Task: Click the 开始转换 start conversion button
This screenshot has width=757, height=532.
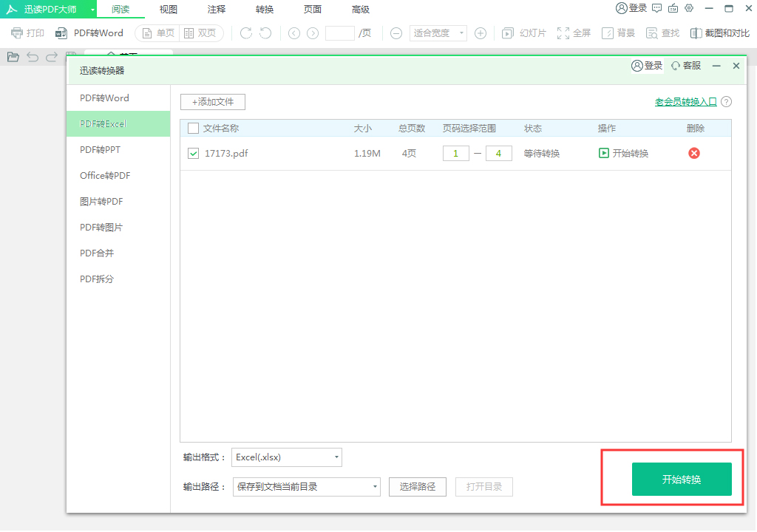Action: click(681, 479)
